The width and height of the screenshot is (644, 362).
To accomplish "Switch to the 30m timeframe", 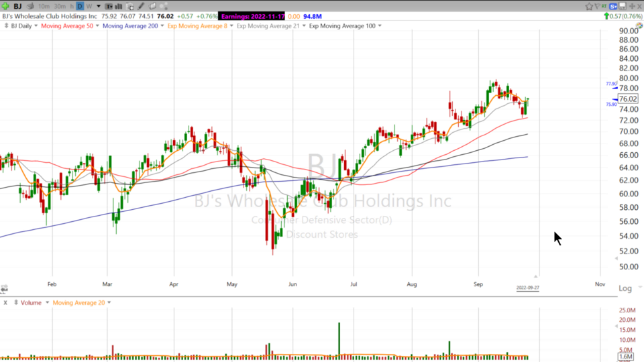I will click(x=60, y=6).
